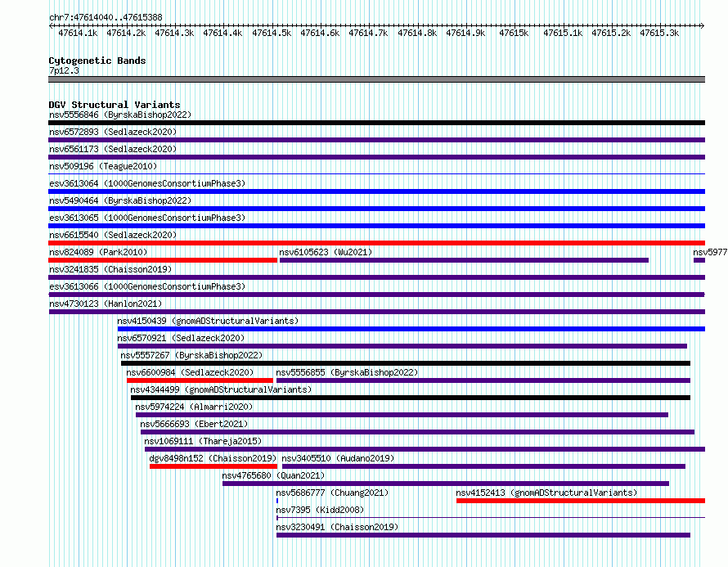Click the thin line of nsv7395 (Kidd2008)
The height and width of the screenshot is (567, 728).
[491, 518]
